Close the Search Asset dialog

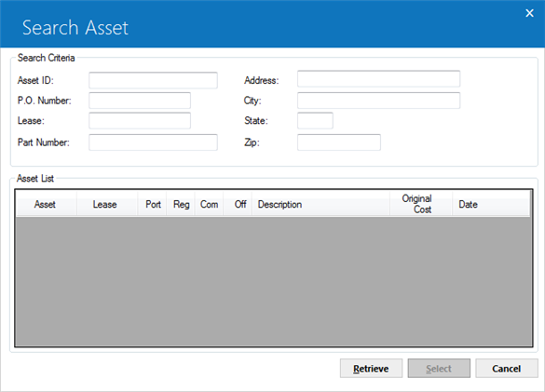(529, 13)
